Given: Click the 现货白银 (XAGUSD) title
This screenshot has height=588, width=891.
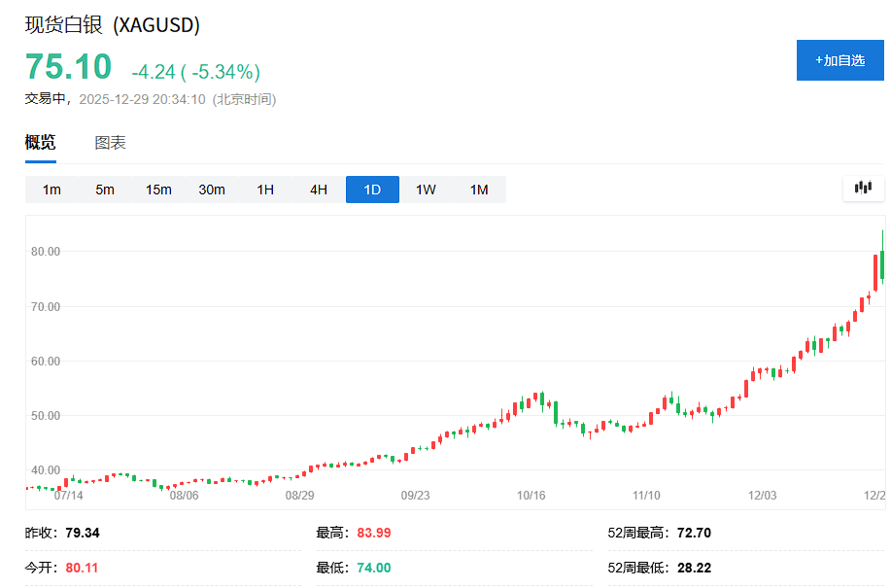Looking at the screenshot, I should (x=113, y=26).
